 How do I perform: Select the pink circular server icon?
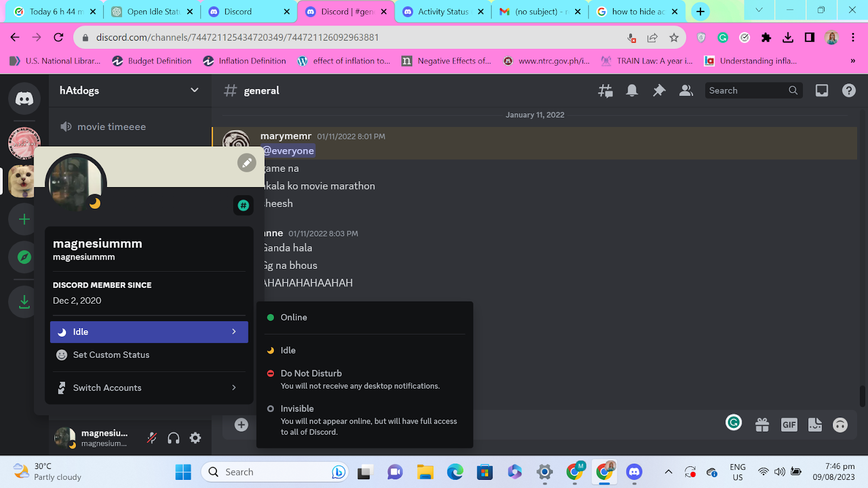[24, 143]
